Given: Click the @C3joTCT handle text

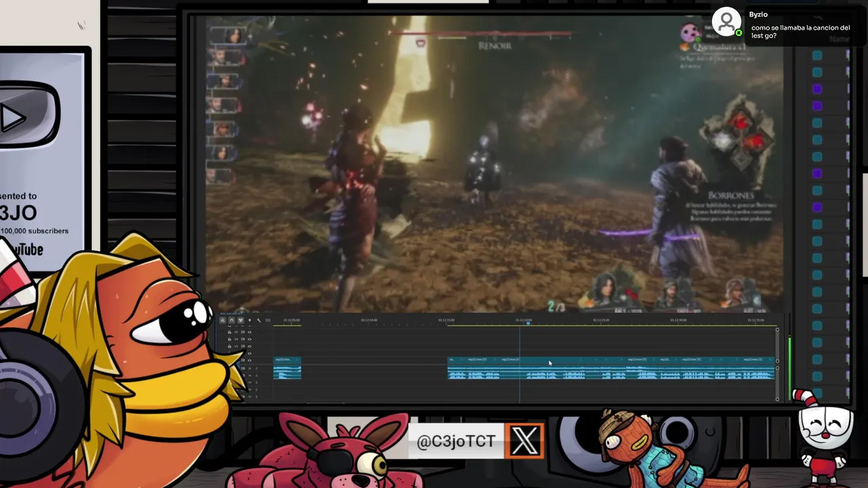Looking at the screenshot, I should [456, 442].
